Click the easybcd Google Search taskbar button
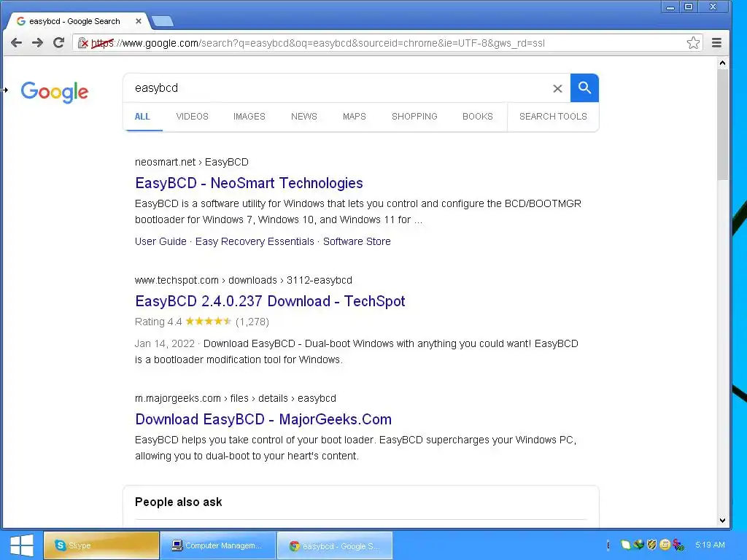The height and width of the screenshot is (560, 747). (335, 545)
